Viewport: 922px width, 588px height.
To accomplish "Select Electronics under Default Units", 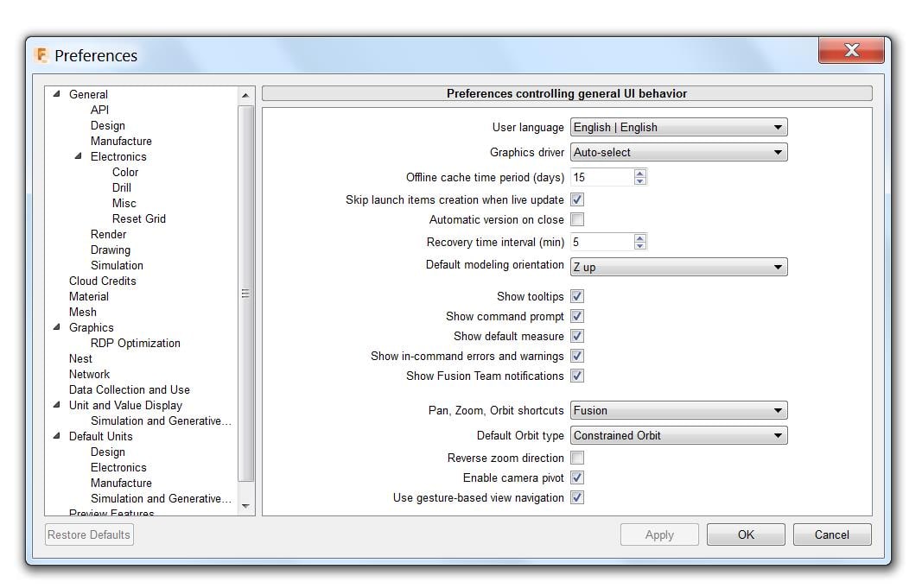I will [x=118, y=468].
